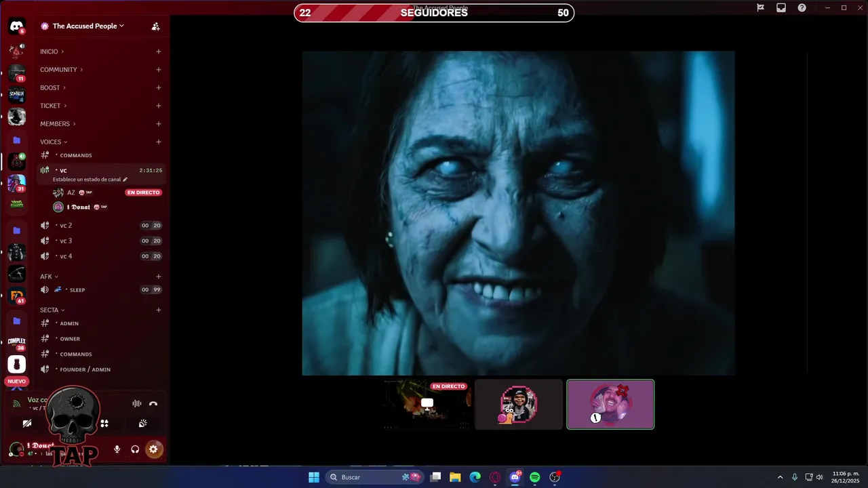Open Microsoft Edge from the taskbar
This screenshot has width=868, height=488.
pyautogui.click(x=475, y=477)
